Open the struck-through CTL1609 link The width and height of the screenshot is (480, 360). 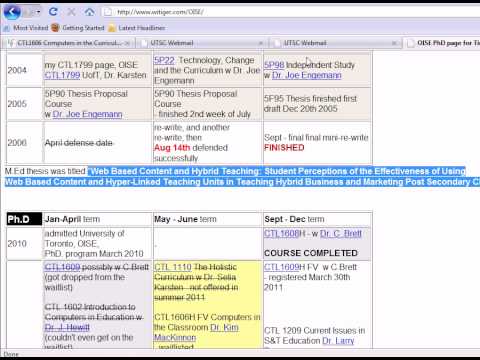[x=62, y=267]
